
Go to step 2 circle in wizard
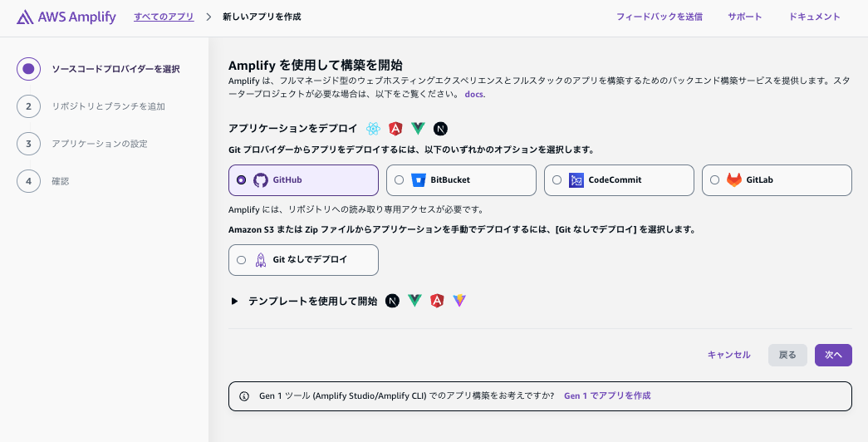click(29, 106)
